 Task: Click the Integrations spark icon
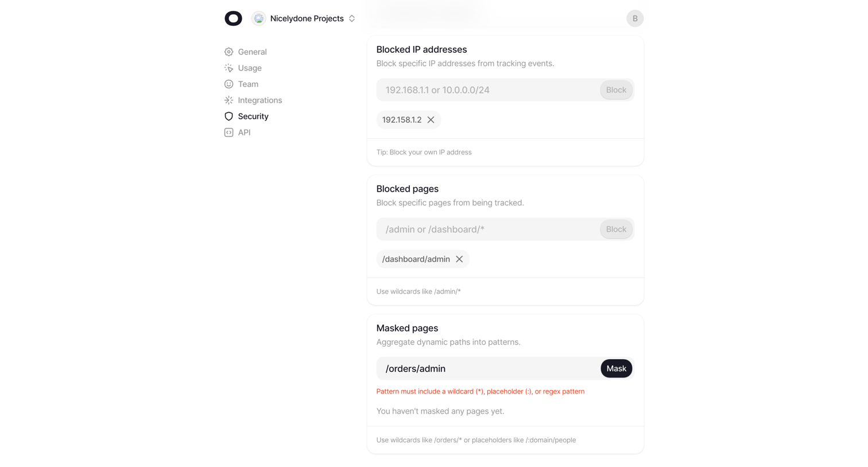[x=228, y=100]
